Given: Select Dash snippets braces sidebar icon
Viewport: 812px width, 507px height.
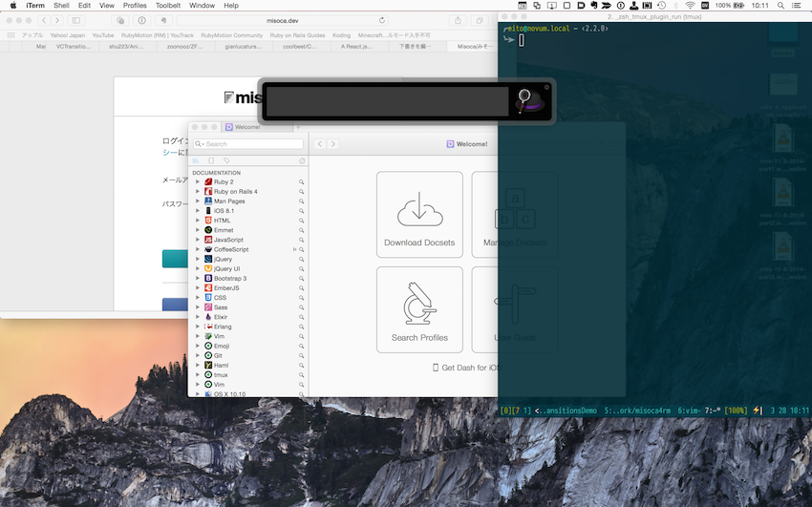Looking at the screenshot, I should click(x=211, y=161).
